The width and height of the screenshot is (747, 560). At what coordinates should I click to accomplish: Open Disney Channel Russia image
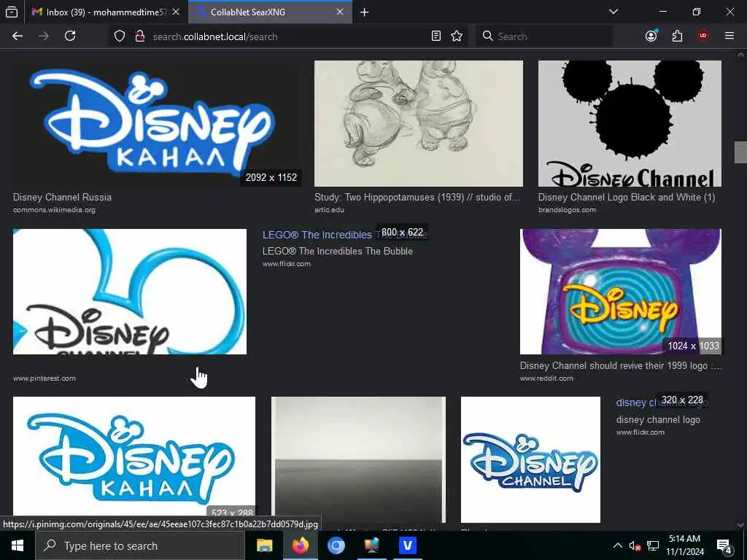click(156, 123)
